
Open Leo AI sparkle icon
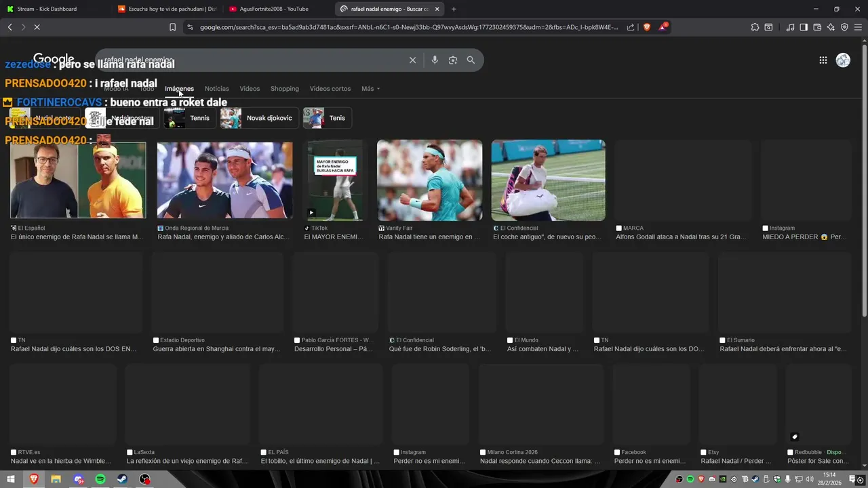coord(831,27)
